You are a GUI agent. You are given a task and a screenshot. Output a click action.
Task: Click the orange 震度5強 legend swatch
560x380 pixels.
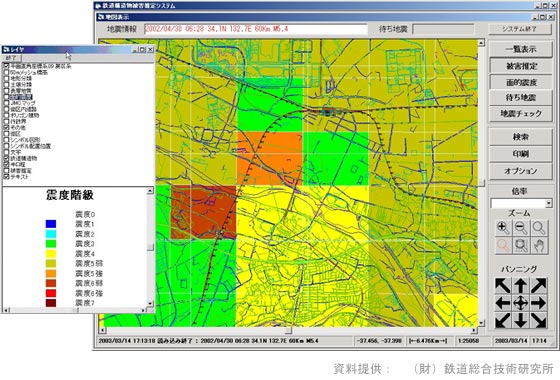(51, 274)
